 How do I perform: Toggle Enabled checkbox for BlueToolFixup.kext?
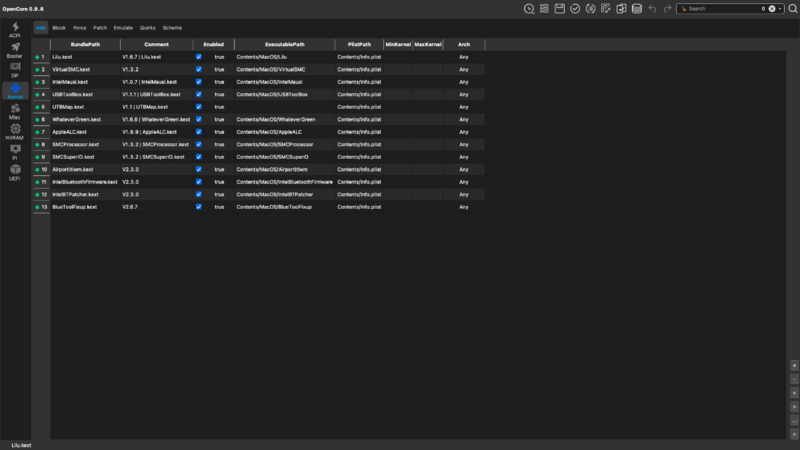coord(198,207)
